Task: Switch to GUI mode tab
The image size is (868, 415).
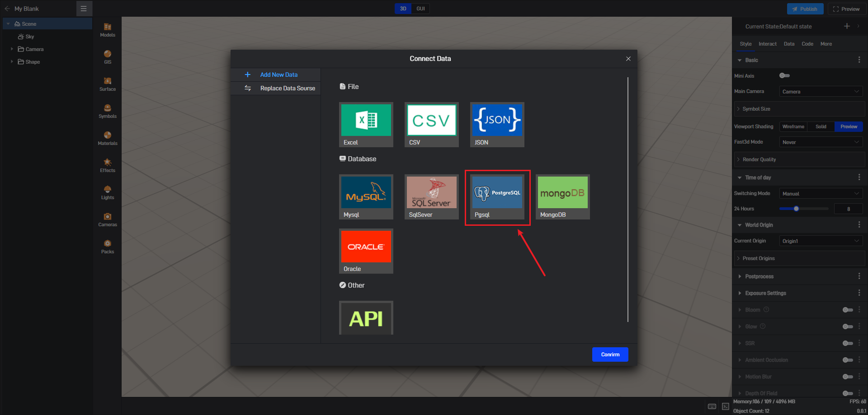Action: 420,9
